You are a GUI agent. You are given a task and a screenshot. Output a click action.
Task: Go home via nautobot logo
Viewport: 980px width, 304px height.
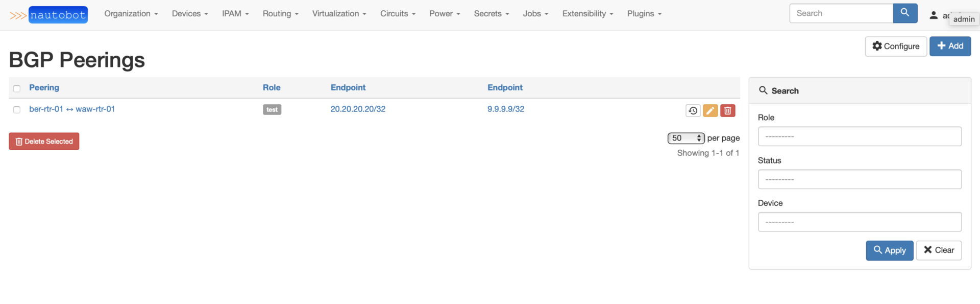[x=49, y=15]
